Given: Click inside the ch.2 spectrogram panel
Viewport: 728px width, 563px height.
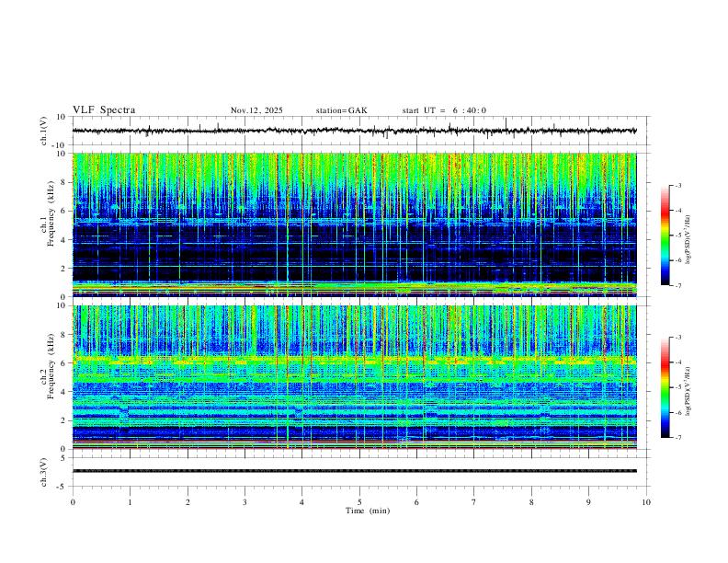Looking at the screenshot, I should (x=354, y=377).
